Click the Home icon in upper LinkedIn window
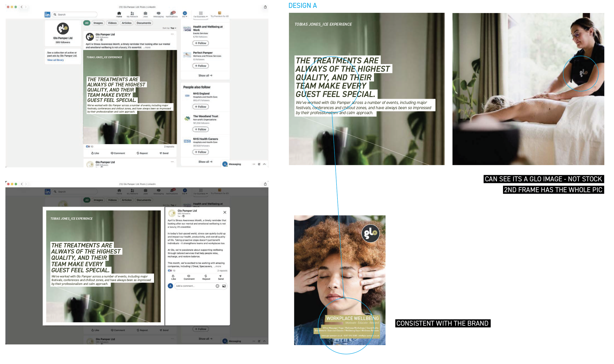Viewport: 614px width, 364px height. click(119, 14)
